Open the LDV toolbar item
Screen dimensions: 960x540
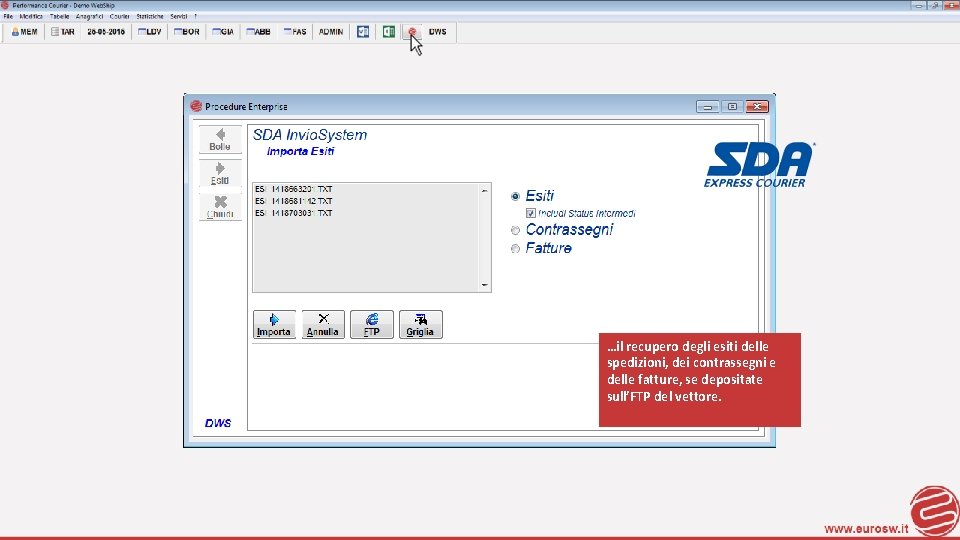(x=149, y=32)
